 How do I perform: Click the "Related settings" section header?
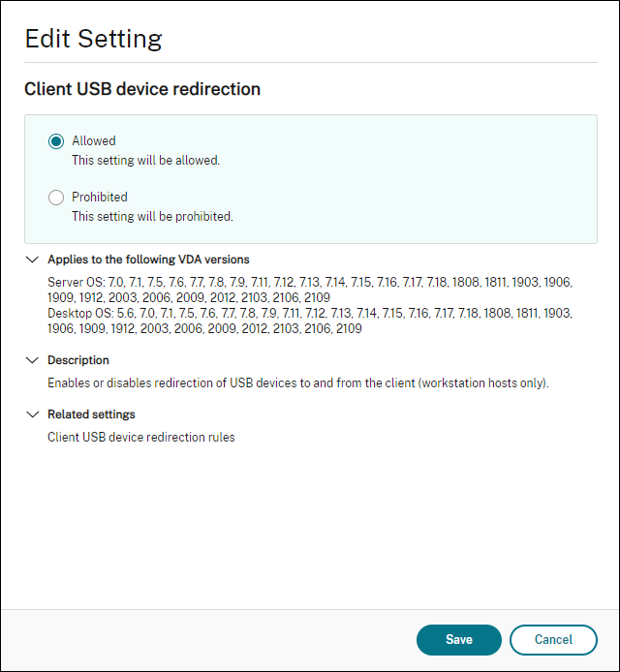point(91,414)
